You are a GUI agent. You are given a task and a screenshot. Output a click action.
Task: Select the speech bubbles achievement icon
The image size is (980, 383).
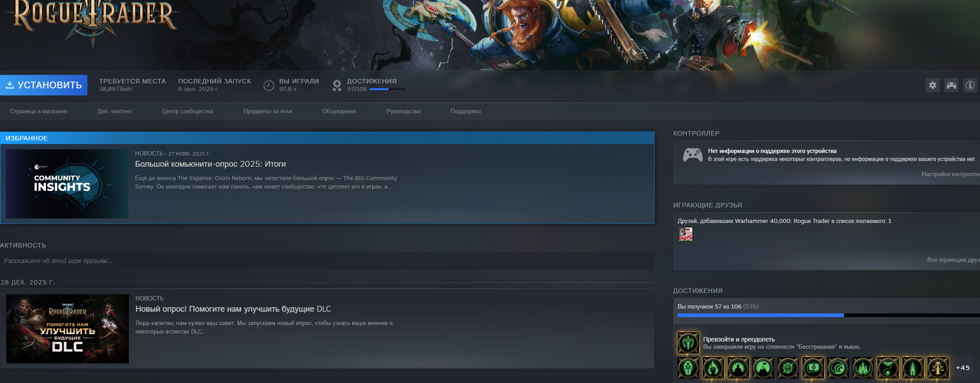[x=813, y=368]
